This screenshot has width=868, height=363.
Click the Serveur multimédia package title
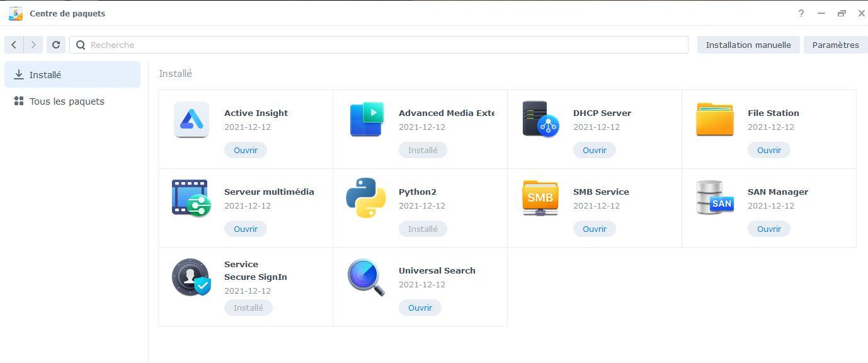269,192
